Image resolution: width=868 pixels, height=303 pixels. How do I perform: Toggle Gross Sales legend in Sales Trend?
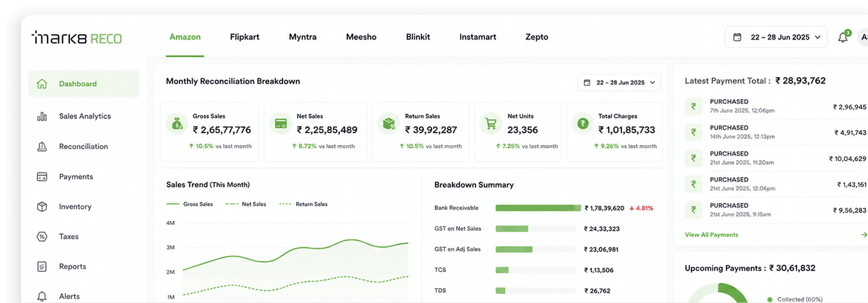click(190, 204)
